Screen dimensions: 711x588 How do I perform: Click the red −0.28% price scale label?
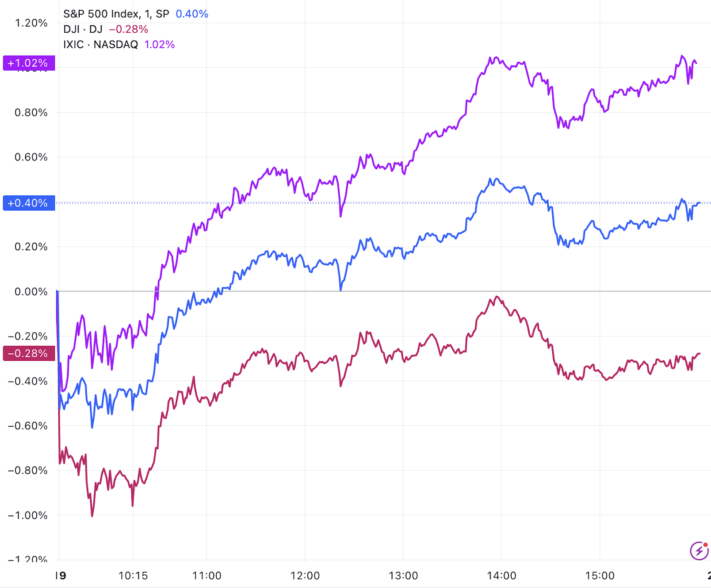pyautogui.click(x=29, y=353)
